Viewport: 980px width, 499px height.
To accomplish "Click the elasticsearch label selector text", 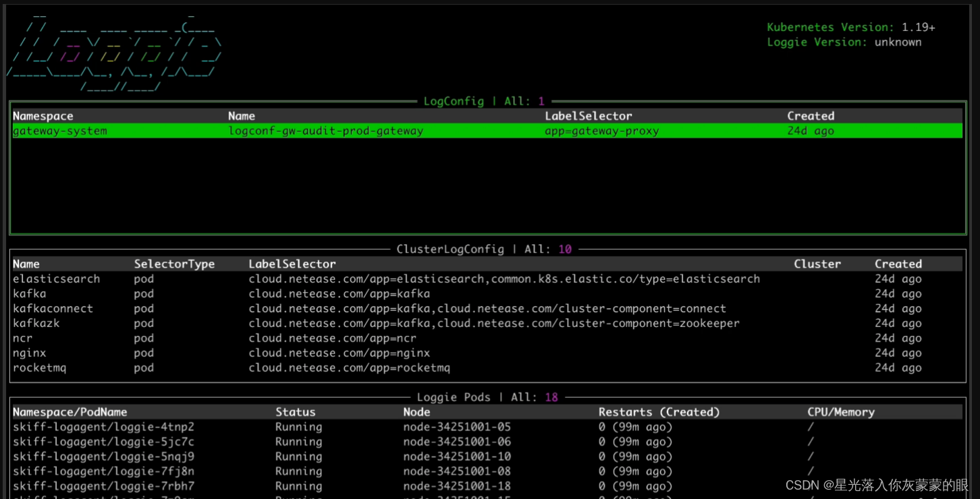I will click(504, 279).
